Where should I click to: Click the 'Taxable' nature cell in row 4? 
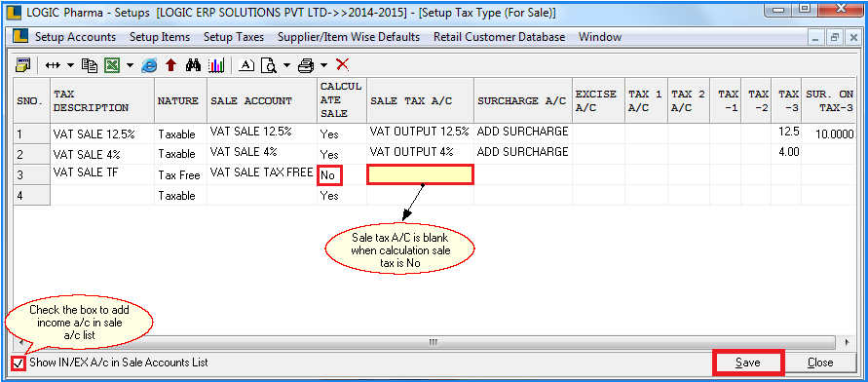click(x=180, y=196)
